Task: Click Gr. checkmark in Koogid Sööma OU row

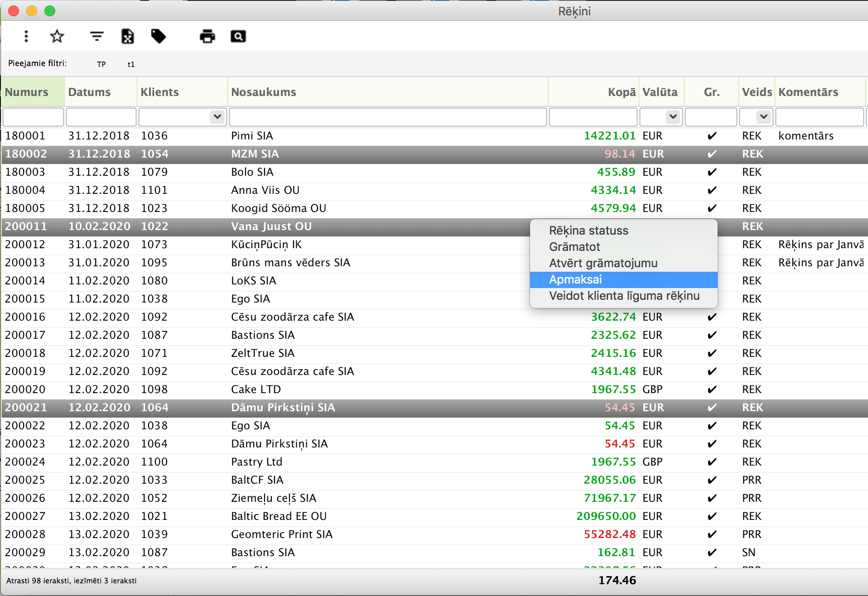Action: pyautogui.click(x=712, y=208)
